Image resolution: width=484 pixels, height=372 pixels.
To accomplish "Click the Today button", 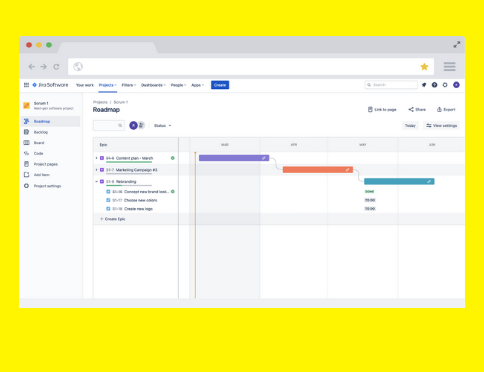I will tap(410, 126).
